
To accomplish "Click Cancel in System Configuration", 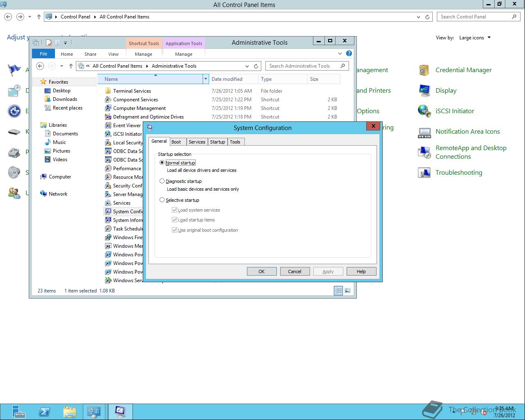I will pyautogui.click(x=294, y=272).
